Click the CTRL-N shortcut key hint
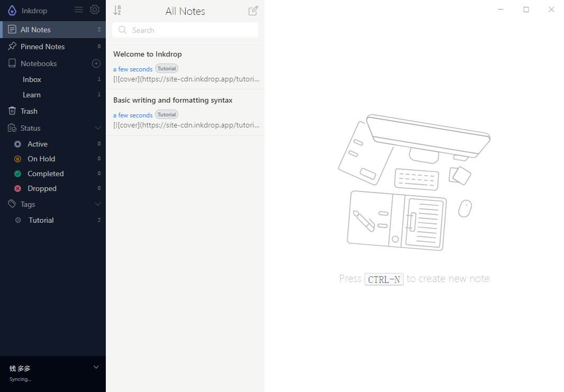Viewport: 564px width, 392px height. [384, 279]
